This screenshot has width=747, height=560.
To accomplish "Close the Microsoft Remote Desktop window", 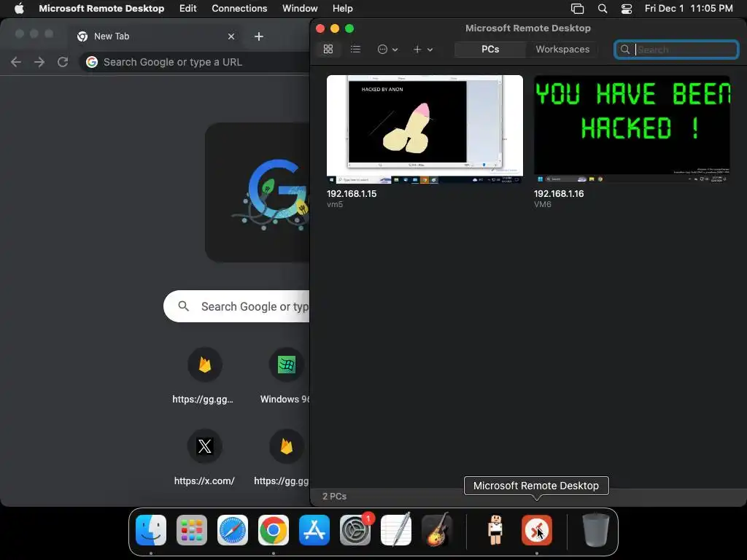I will point(320,28).
